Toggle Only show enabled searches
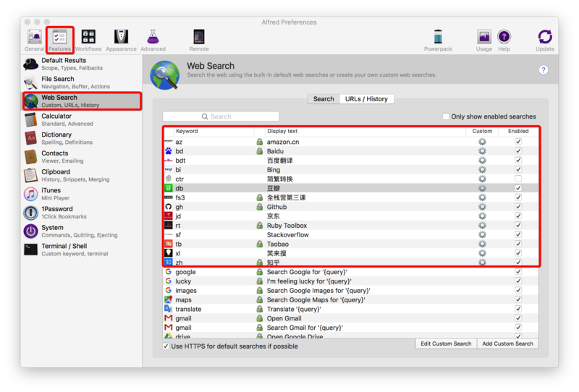This screenshot has width=579, height=392. pyautogui.click(x=446, y=116)
